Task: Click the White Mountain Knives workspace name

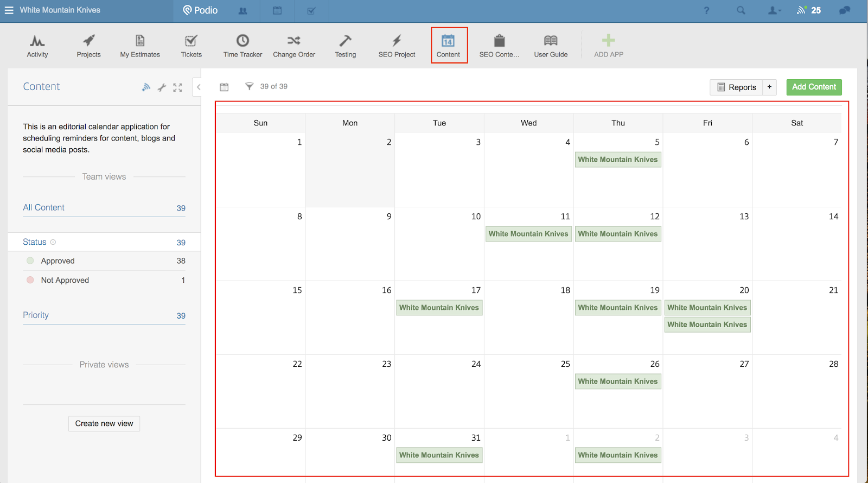Action: pos(60,10)
